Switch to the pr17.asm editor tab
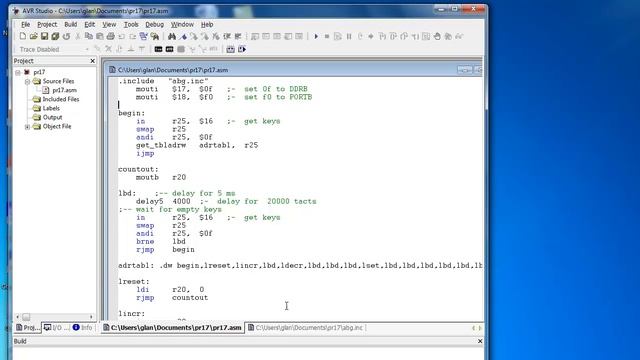Image resolution: width=640 pixels, height=360 pixels. (172, 327)
